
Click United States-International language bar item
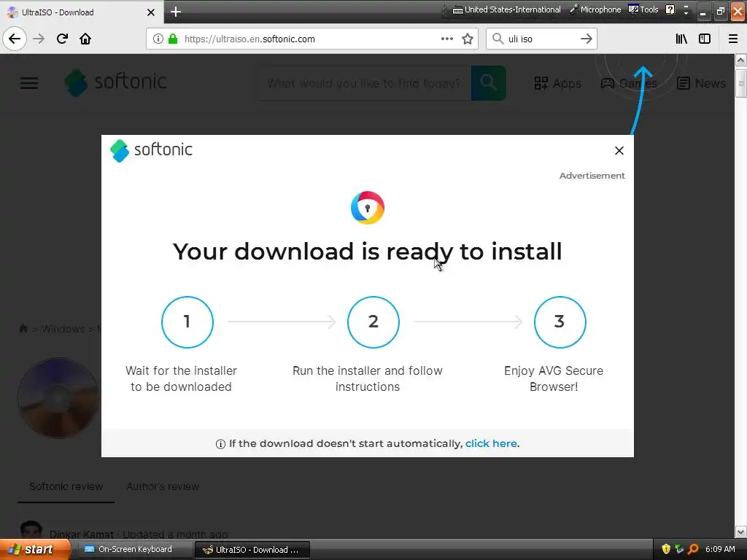[x=506, y=9]
